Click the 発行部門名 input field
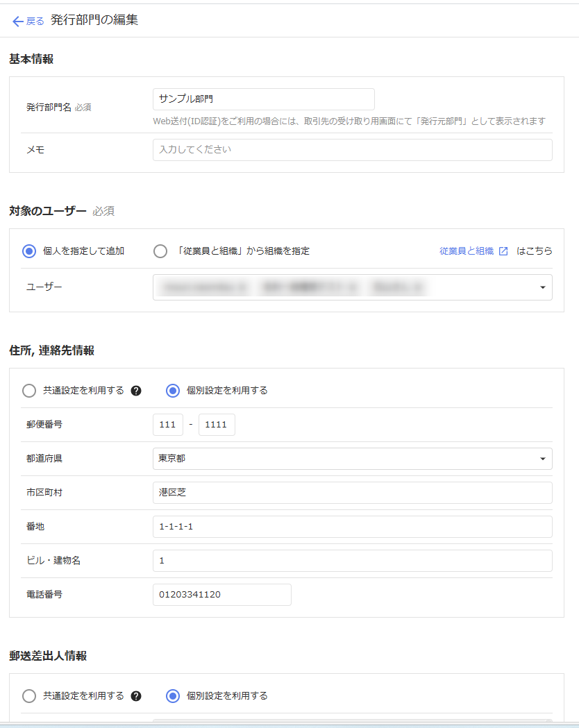579x728 pixels. 263,99
